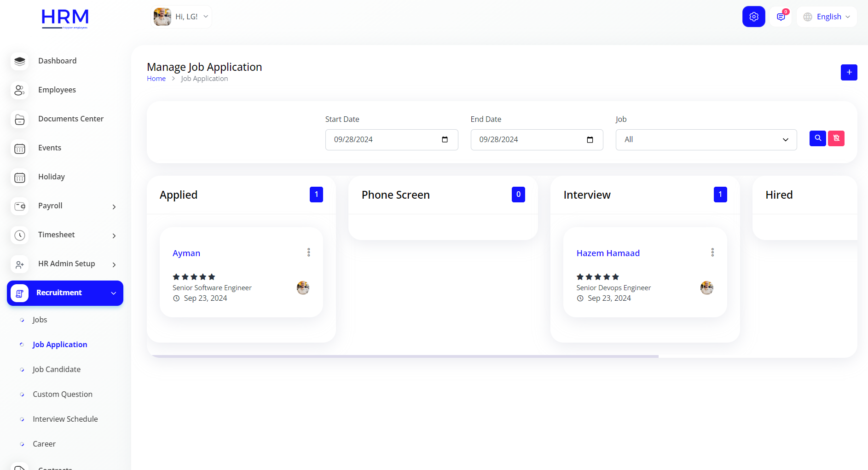Go to Job Candidate in sidebar
Image resolution: width=868 pixels, height=470 pixels.
pyautogui.click(x=57, y=369)
